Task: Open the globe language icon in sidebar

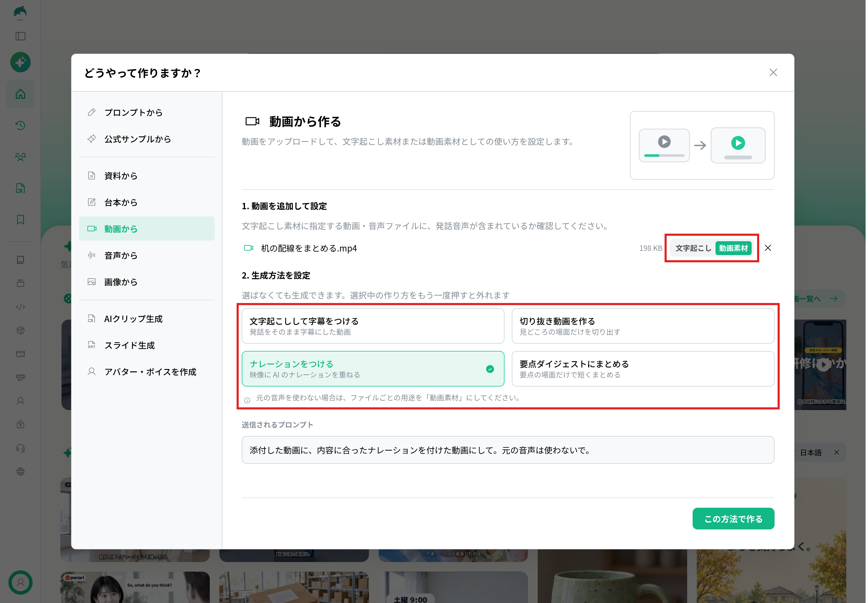Action: pos(20,472)
